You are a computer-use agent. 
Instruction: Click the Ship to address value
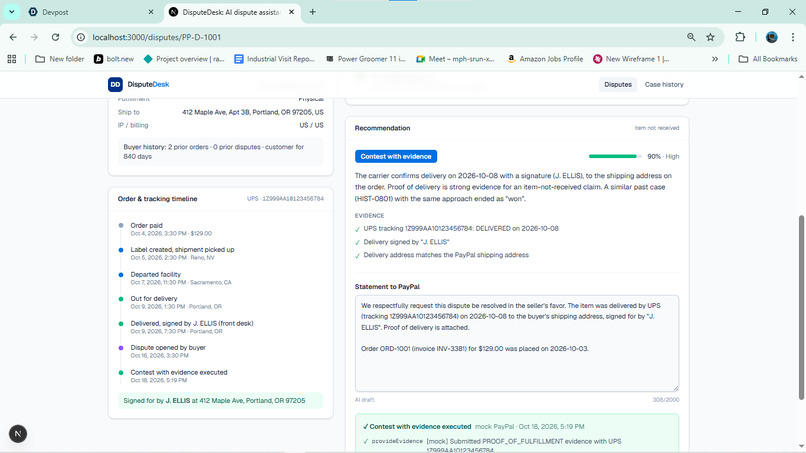[x=253, y=112]
